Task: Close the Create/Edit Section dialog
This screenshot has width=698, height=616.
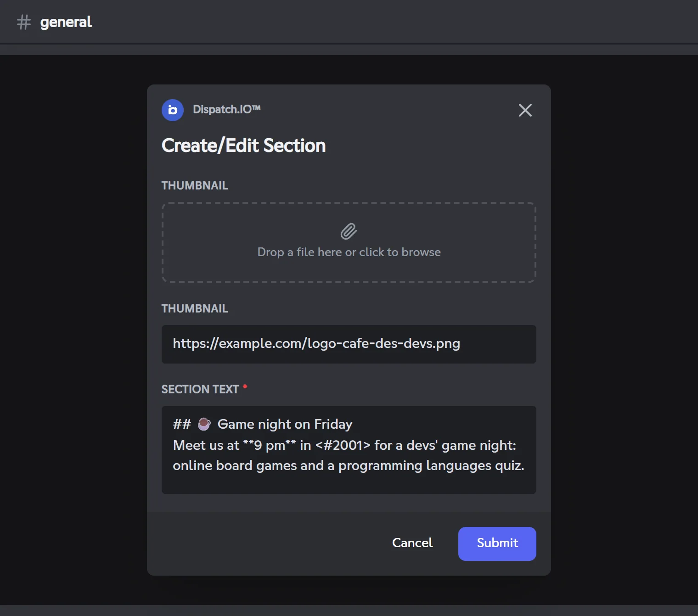Action: tap(525, 110)
